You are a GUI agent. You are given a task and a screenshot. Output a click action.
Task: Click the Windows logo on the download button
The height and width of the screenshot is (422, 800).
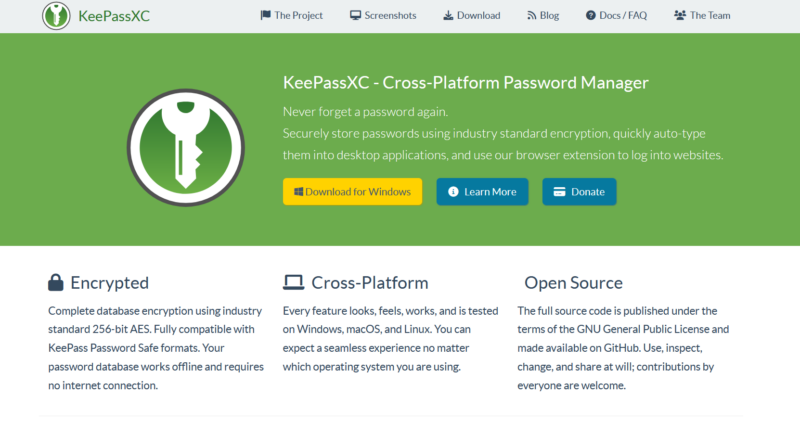pos(298,192)
